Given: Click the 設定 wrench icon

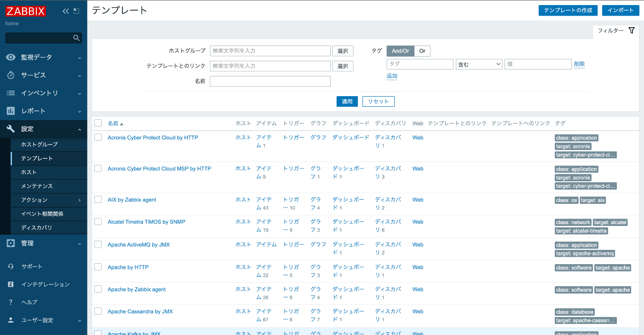Looking at the screenshot, I should pyautogui.click(x=11, y=129).
